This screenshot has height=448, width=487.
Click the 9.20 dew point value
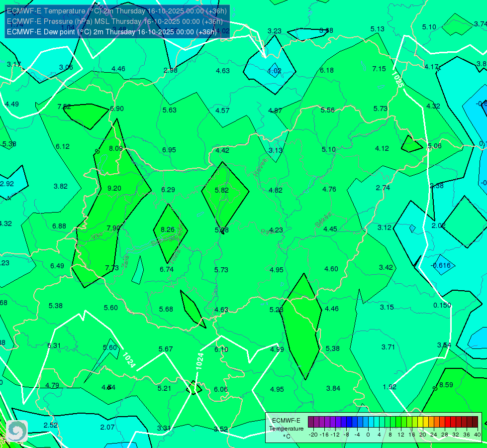(x=114, y=188)
